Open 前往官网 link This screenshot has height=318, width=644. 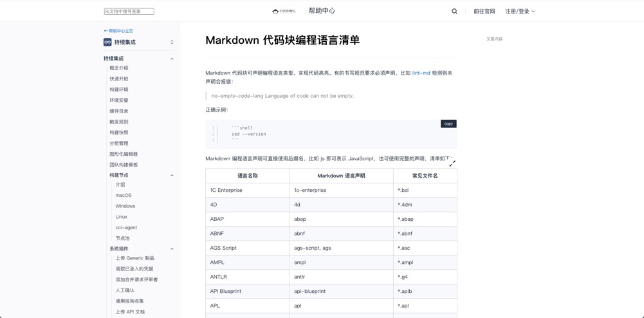(484, 12)
